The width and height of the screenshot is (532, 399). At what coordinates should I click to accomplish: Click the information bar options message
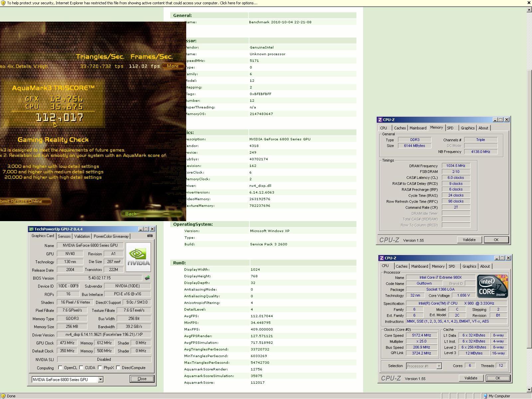pyautogui.click(x=132, y=3)
